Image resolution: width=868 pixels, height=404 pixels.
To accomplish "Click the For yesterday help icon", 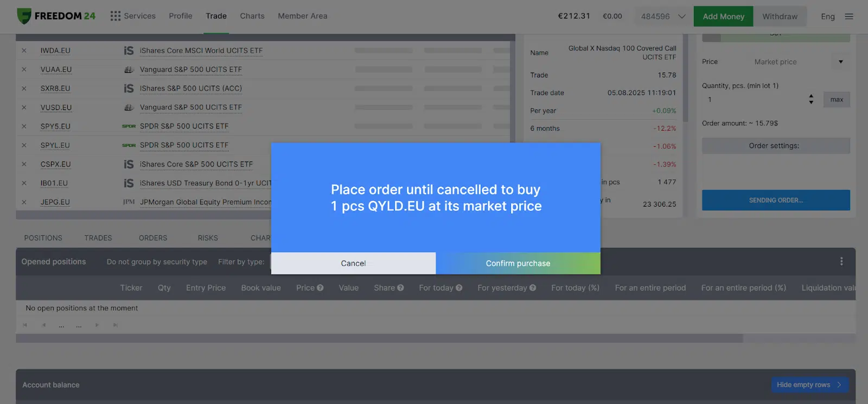I will pyautogui.click(x=533, y=288).
